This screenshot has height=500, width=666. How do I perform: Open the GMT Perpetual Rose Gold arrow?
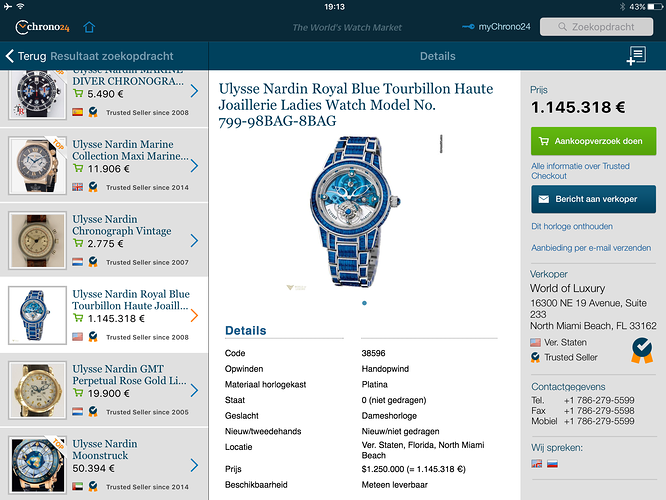coord(194,390)
